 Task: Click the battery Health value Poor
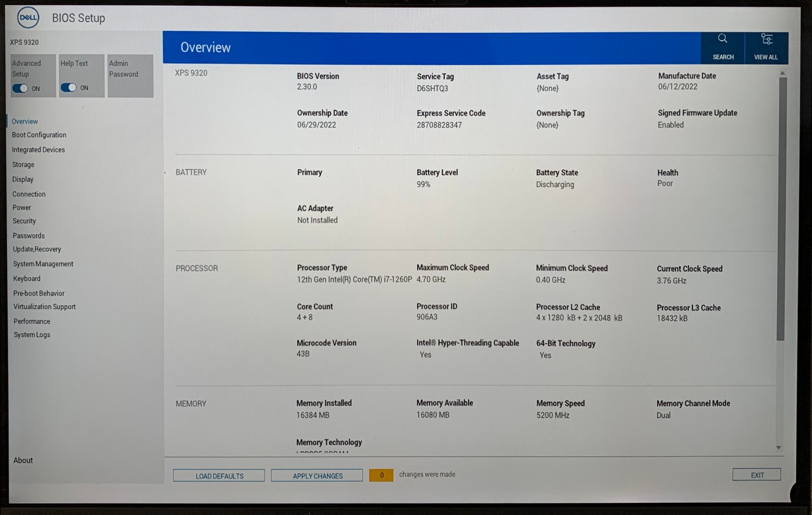pyautogui.click(x=665, y=183)
